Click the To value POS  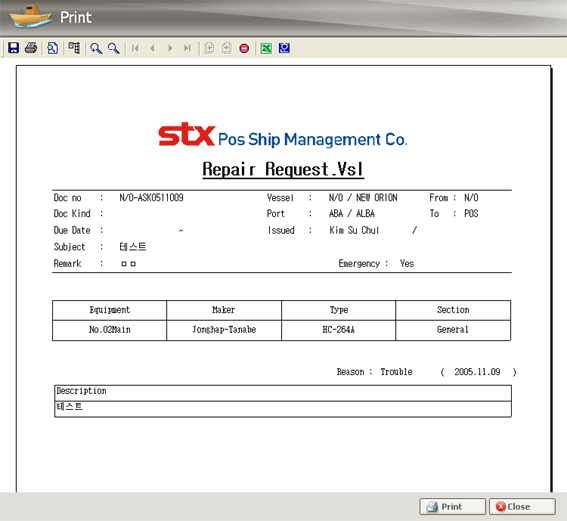[471, 213]
